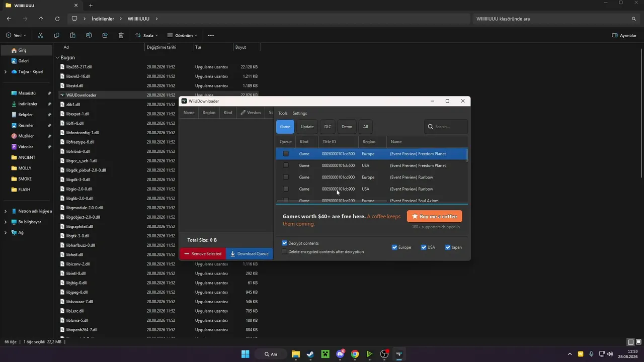Click the File Explorer folder search box
This screenshot has width=644, height=362.
(x=556, y=19)
